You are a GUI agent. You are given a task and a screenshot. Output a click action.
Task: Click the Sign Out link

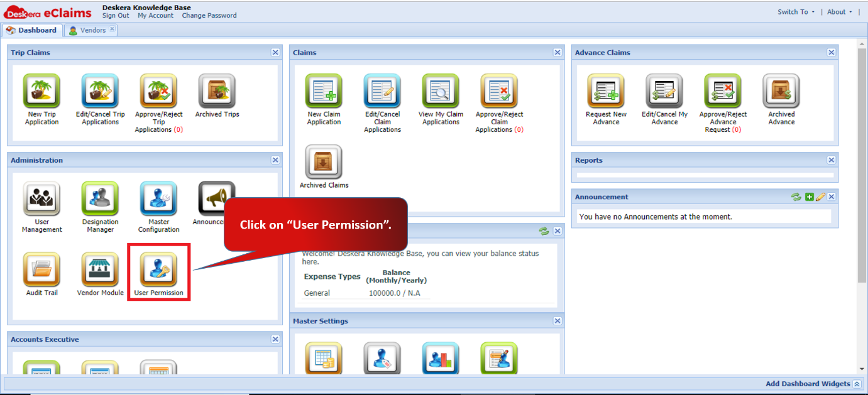[x=116, y=16]
